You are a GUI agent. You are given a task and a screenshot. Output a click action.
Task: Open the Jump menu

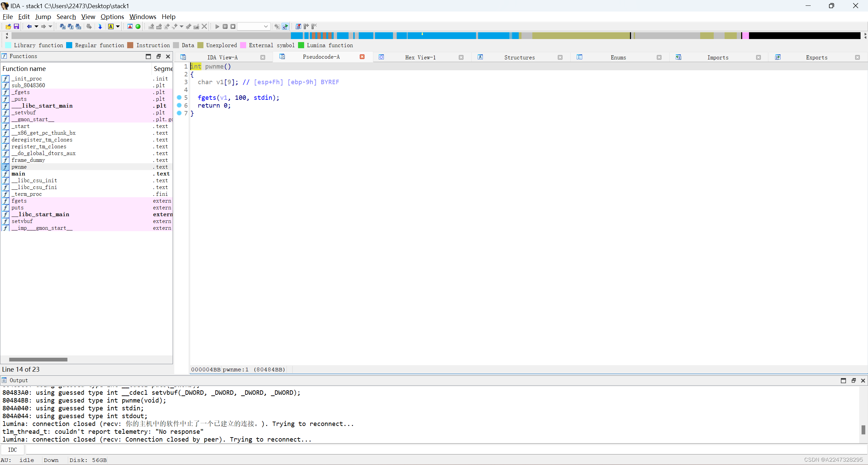coord(43,17)
